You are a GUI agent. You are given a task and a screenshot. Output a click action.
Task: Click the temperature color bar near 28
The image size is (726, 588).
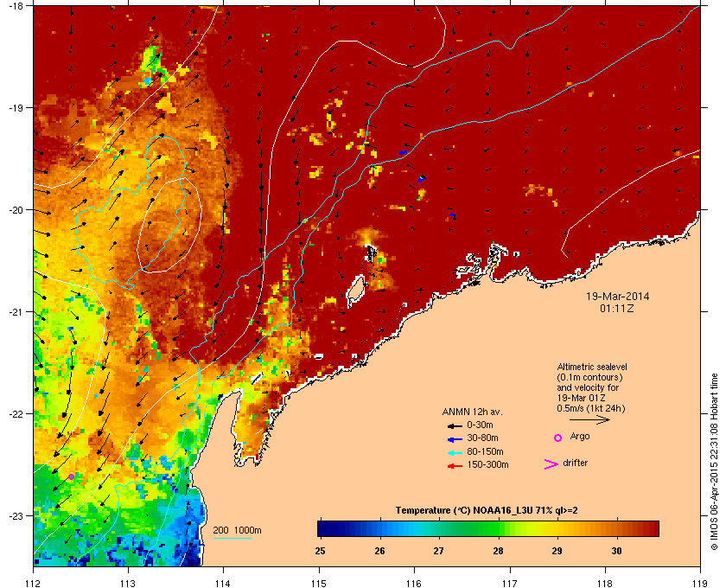[x=500, y=528]
